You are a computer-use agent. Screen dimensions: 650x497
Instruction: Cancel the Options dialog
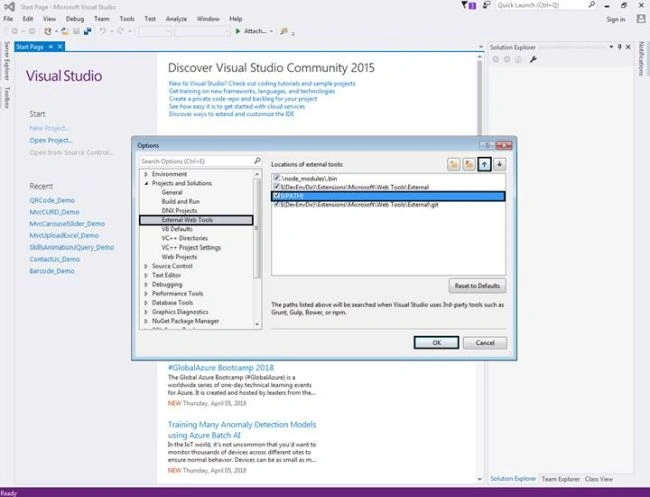tap(485, 343)
